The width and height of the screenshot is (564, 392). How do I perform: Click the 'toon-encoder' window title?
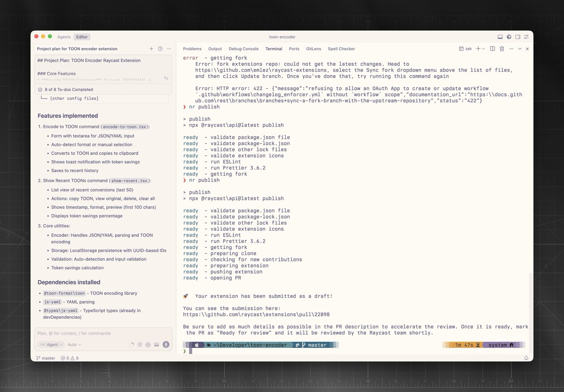click(x=282, y=37)
